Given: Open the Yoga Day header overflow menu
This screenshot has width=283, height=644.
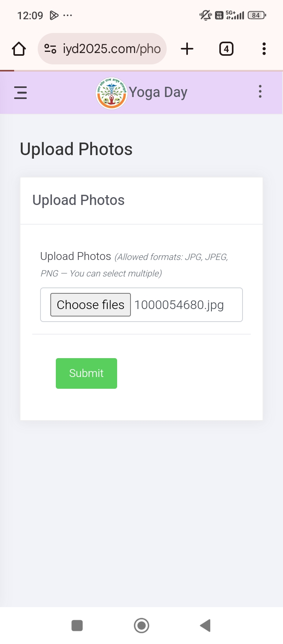Looking at the screenshot, I should (x=260, y=91).
